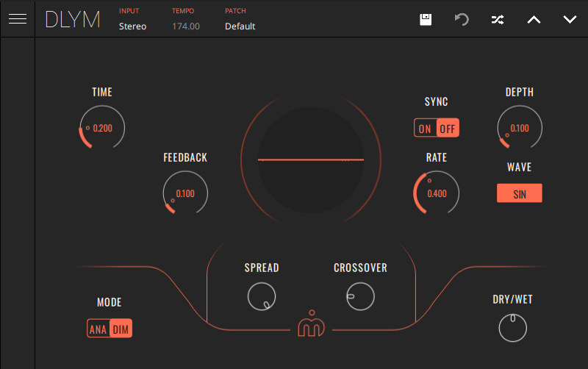Click the Tempo value 174.00

tap(185, 26)
